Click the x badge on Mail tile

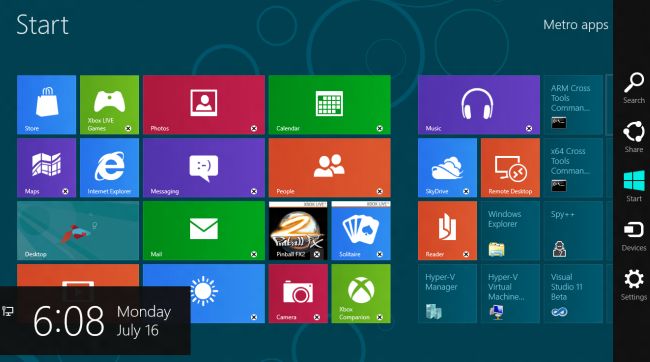coord(254,254)
